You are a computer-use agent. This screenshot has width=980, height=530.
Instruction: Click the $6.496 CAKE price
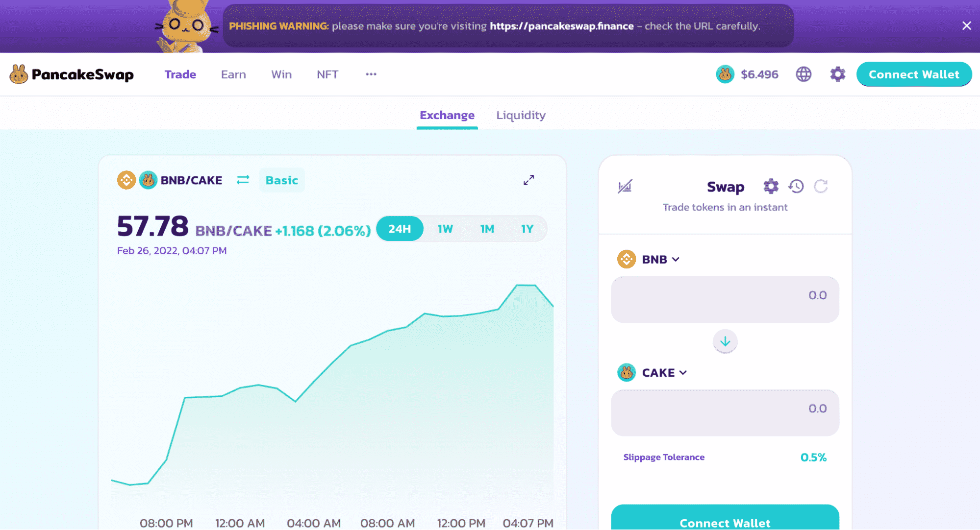coord(759,74)
